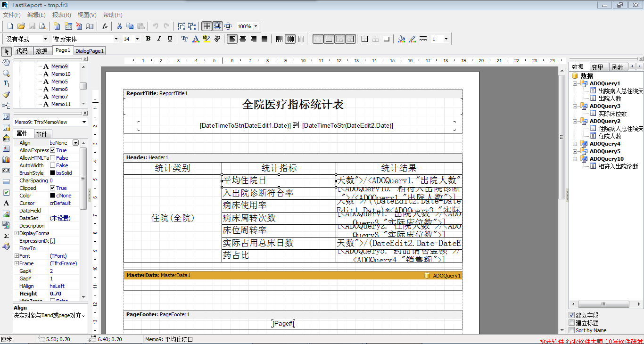Screen dimensions: 644x344
Task: Apply bold formatting to the memo
Action: (x=148, y=39)
